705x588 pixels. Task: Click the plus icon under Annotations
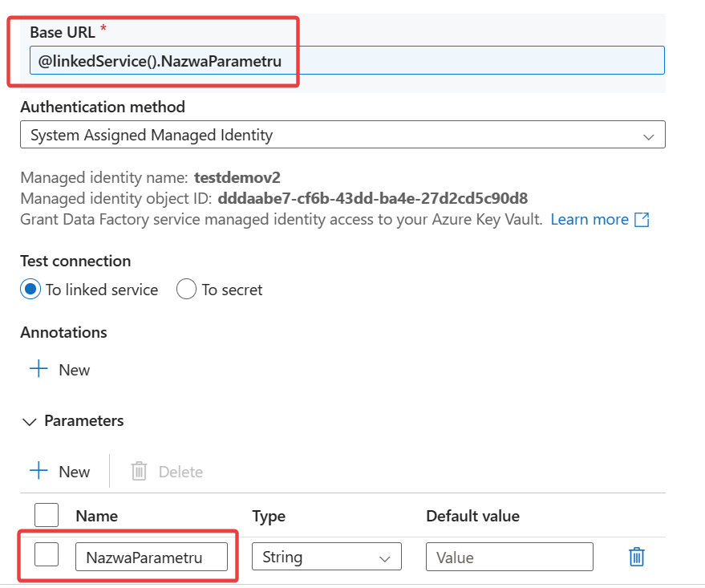[x=38, y=369]
